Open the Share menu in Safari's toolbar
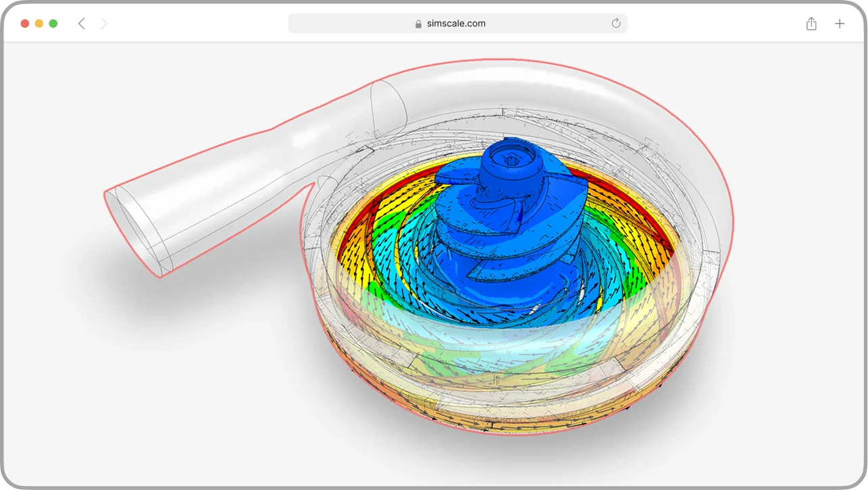 pos(811,23)
